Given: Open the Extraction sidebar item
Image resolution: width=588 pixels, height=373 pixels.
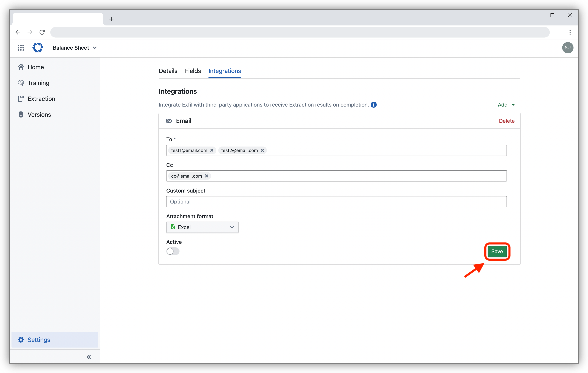Looking at the screenshot, I should pyautogui.click(x=55, y=99).
